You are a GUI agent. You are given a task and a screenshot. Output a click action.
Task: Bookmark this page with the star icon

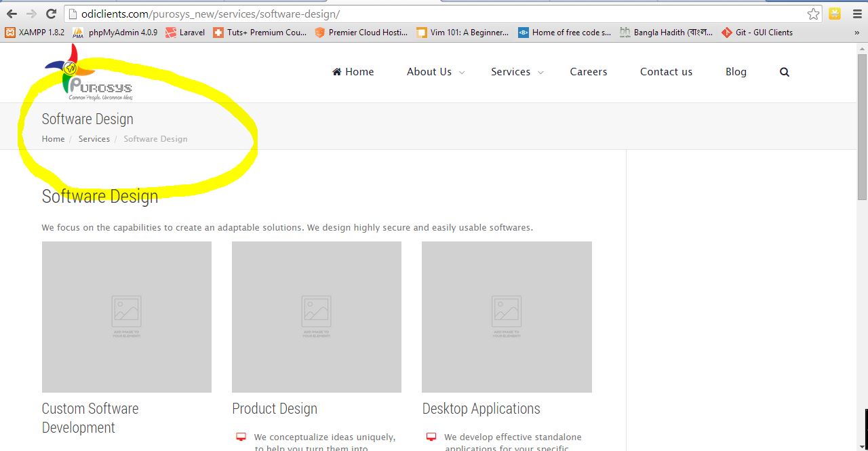(x=813, y=14)
